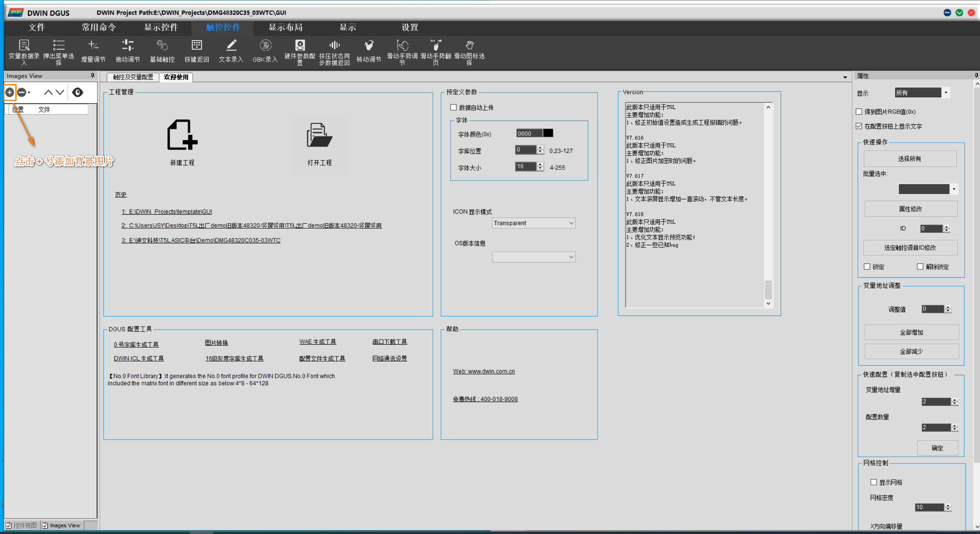Enable 数据自动上传 checkbox
The width and height of the screenshot is (980, 534).
click(454, 107)
